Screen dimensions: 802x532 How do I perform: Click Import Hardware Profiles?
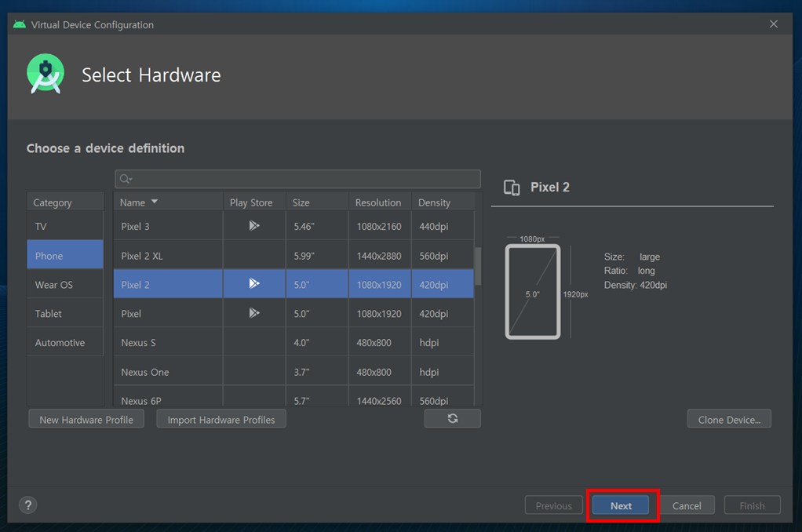pos(221,420)
